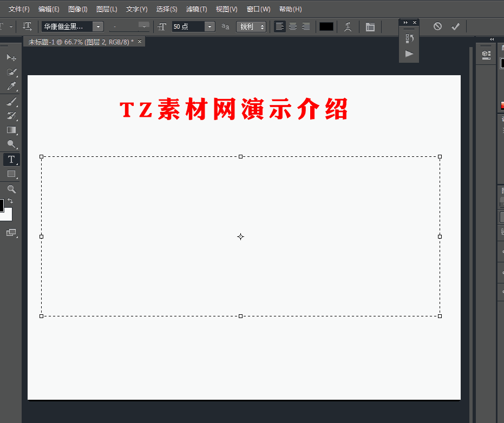Select the Move tool
The image size is (504, 423).
(x=11, y=57)
